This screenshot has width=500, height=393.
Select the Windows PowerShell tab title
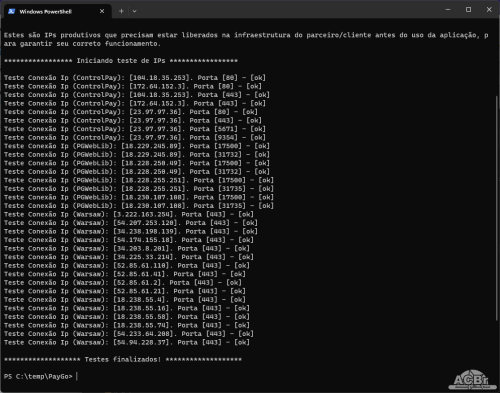coord(45,12)
